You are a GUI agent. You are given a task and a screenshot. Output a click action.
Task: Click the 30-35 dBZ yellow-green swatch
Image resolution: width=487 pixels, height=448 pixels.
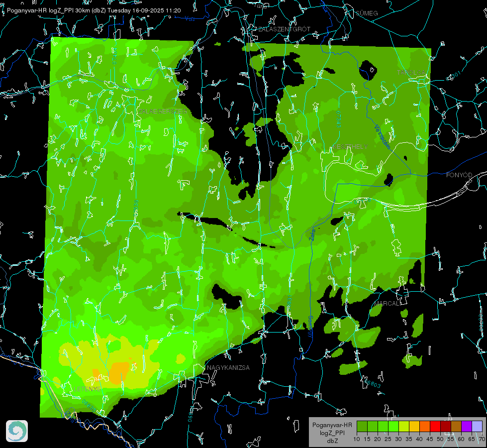click(404, 426)
